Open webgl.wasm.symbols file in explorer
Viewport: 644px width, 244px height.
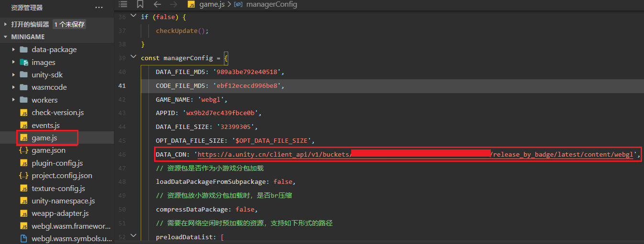pyautogui.click(x=71, y=239)
